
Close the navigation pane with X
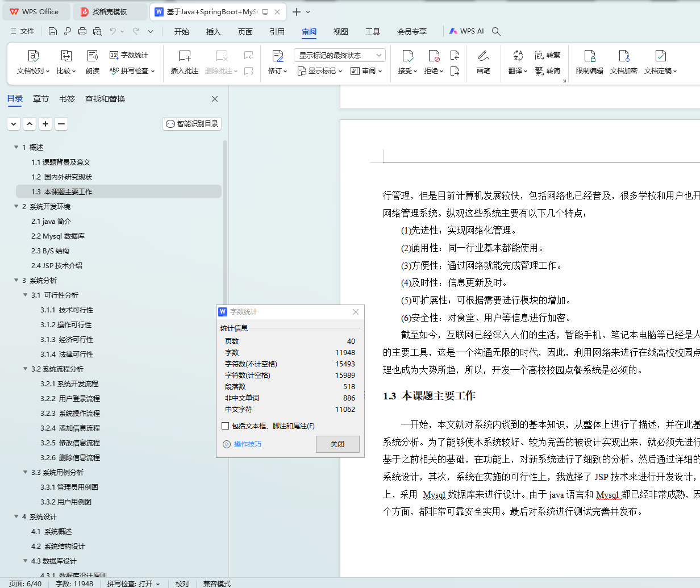215,99
